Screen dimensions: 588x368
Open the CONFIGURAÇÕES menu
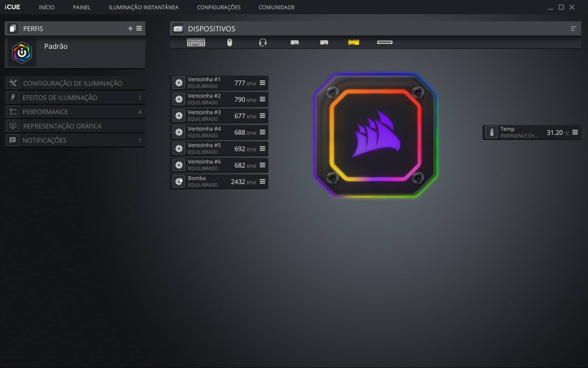point(219,7)
